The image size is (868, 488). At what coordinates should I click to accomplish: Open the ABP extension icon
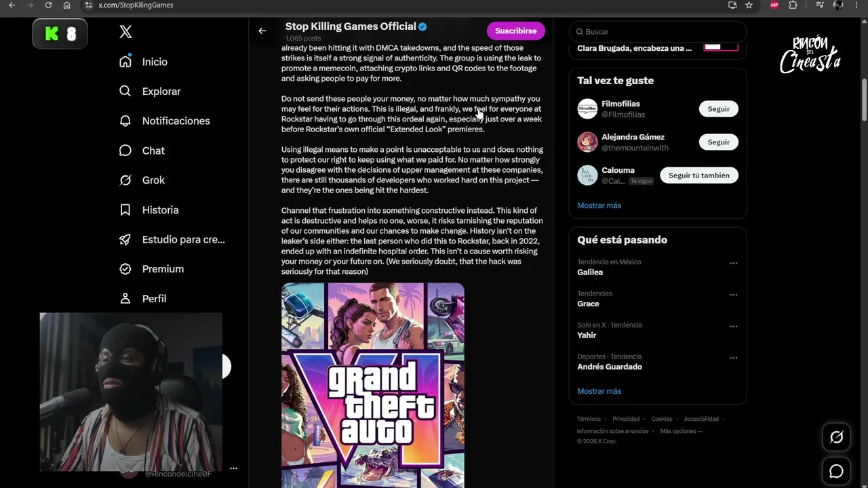tap(774, 5)
